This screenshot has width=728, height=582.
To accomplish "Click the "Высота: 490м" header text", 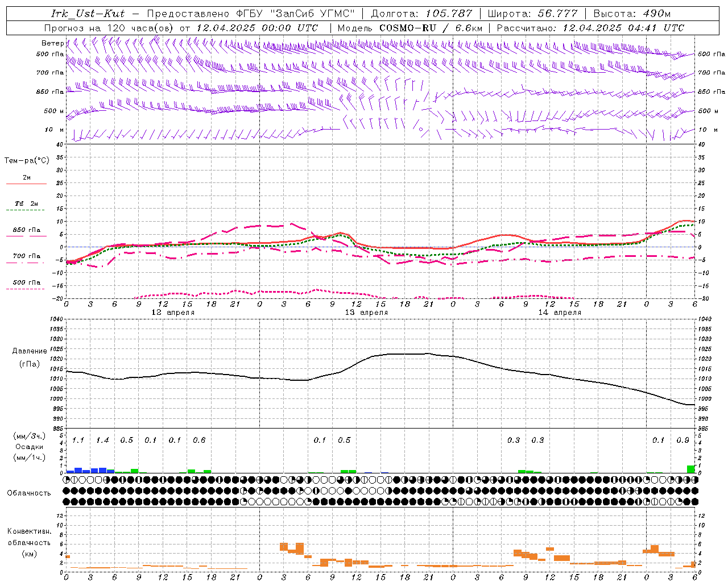I will click(632, 14).
